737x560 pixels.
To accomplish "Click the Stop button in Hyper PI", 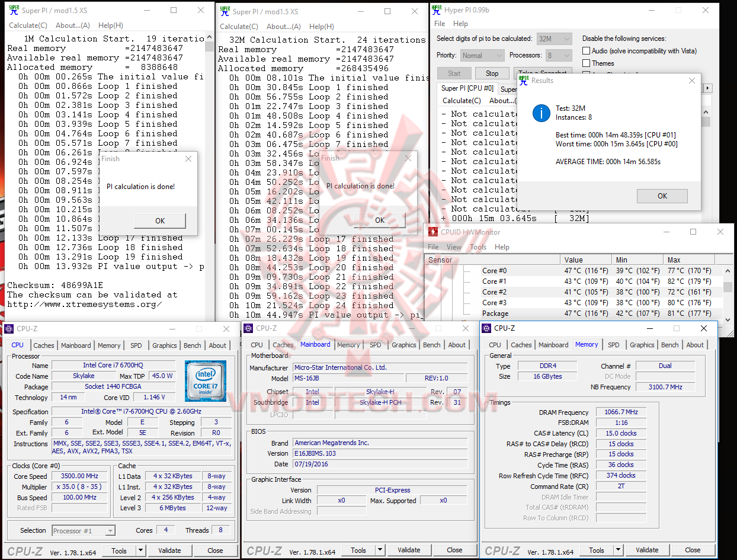I will (492, 73).
